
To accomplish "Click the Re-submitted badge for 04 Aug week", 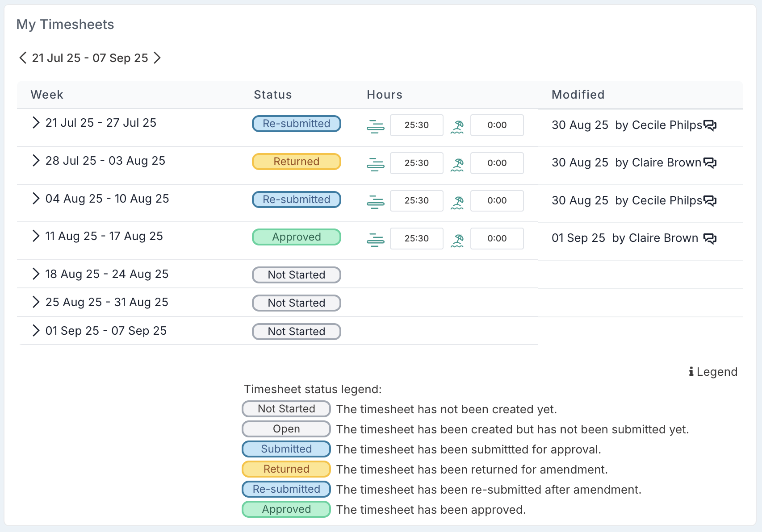I will pos(296,199).
